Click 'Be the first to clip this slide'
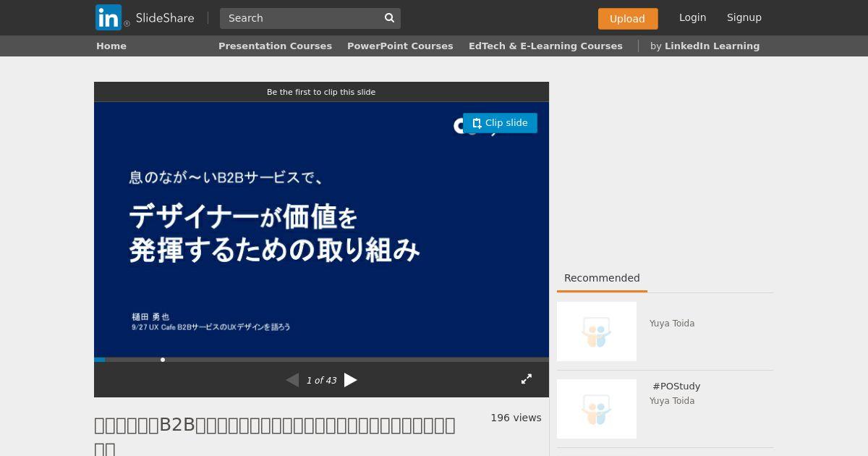The image size is (868, 456). [x=321, y=92]
